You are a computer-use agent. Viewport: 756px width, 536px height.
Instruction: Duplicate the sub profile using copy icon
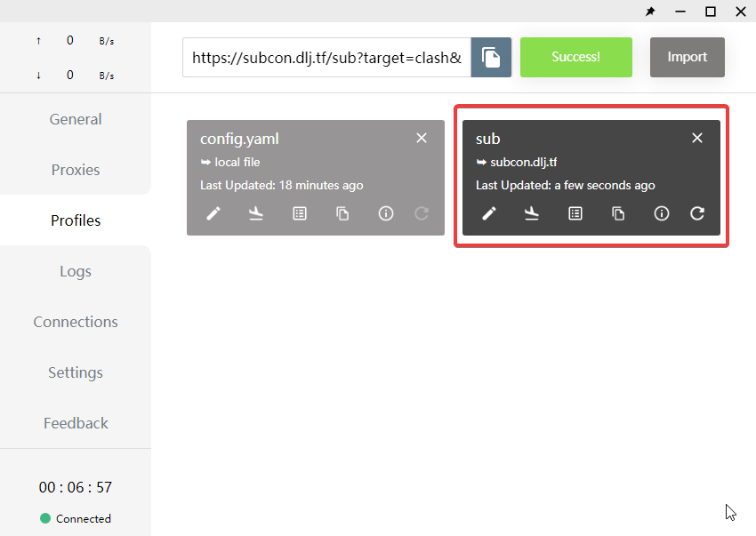click(618, 213)
